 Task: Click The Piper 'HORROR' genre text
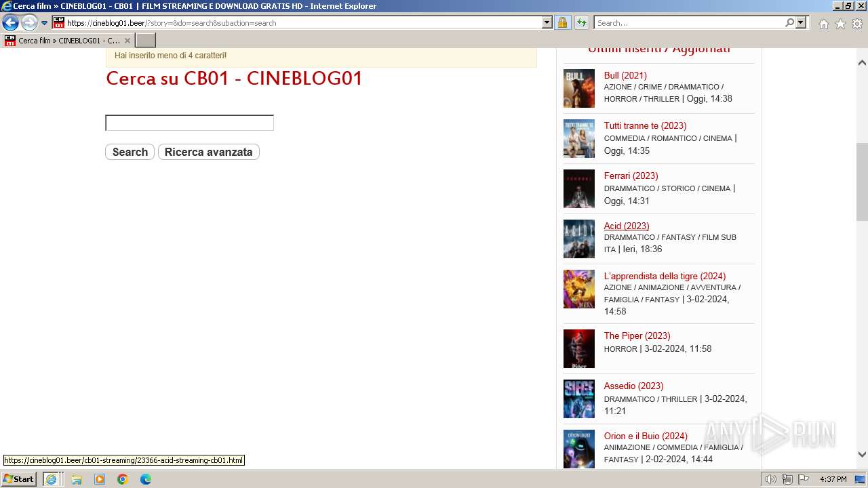coord(620,349)
